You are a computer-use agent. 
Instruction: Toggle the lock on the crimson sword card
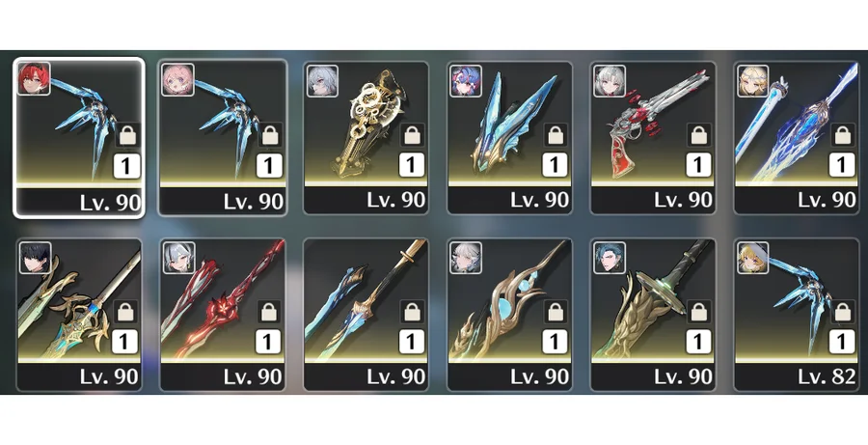(x=268, y=313)
